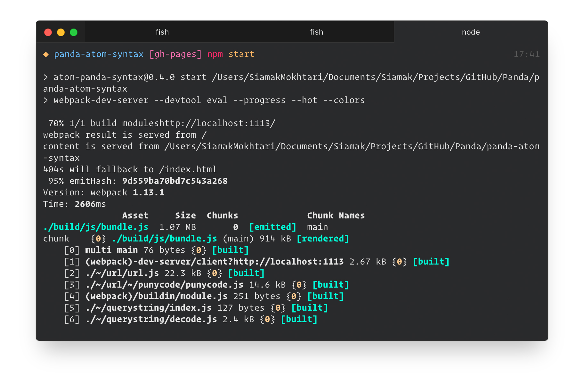This screenshot has width=584, height=392.
Task: Click the orange diamond prompt symbol
Action: (x=46, y=54)
